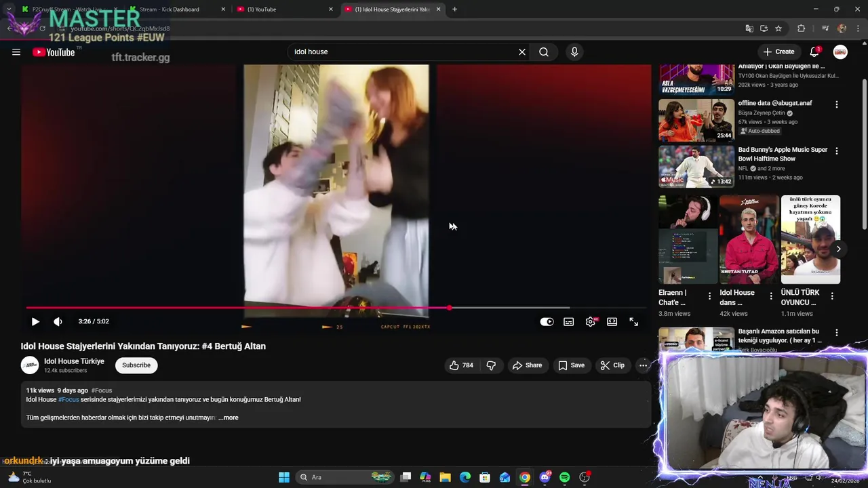
Task: Mute the video volume
Action: pos(58,322)
